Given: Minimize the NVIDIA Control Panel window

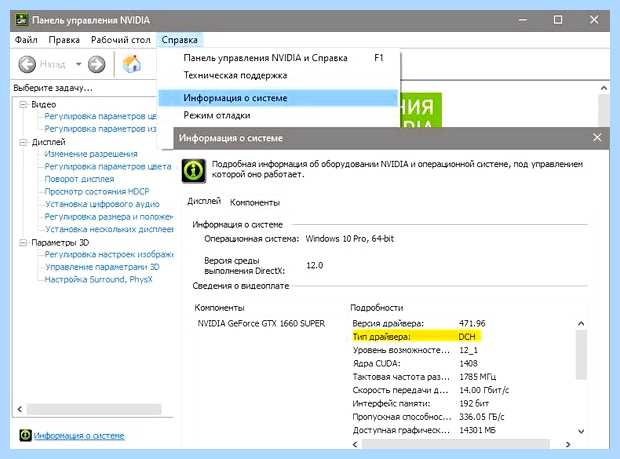Looking at the screenshot, I should 523,19.
